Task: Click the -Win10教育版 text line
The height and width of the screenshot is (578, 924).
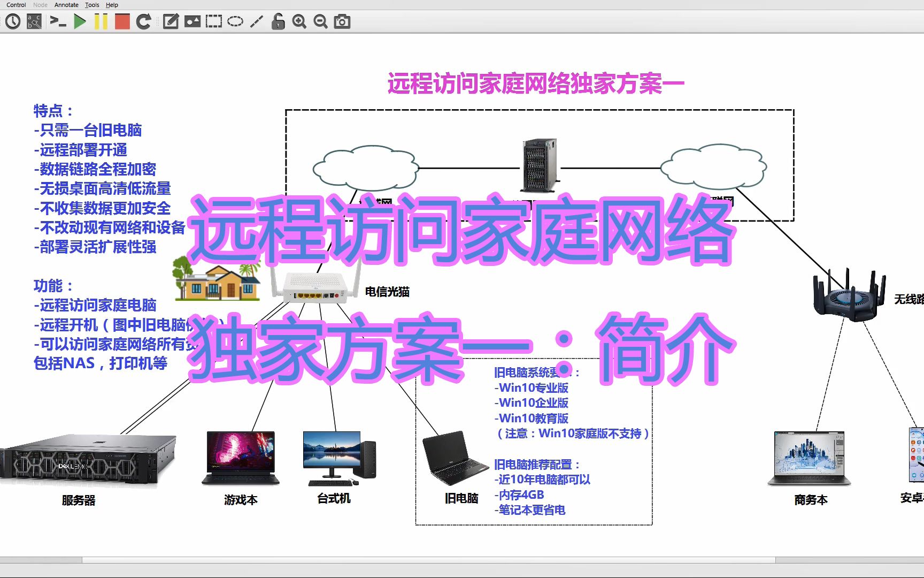Action: pos(532,419)
